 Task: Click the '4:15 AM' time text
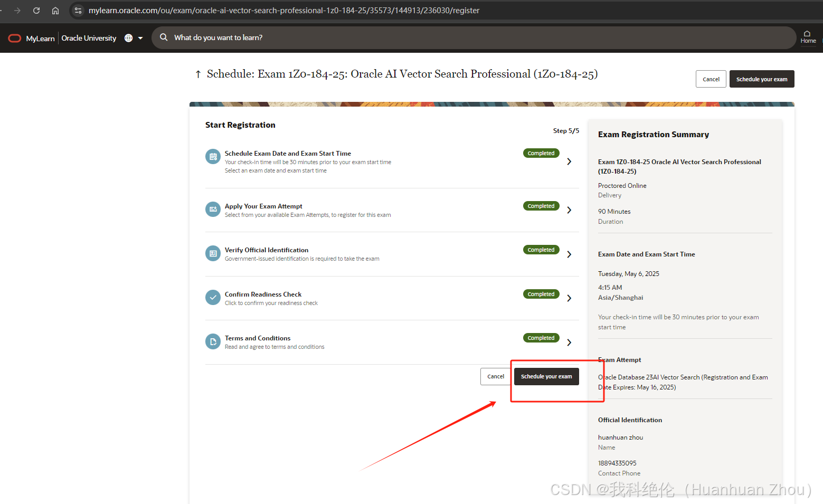point(610,288)
